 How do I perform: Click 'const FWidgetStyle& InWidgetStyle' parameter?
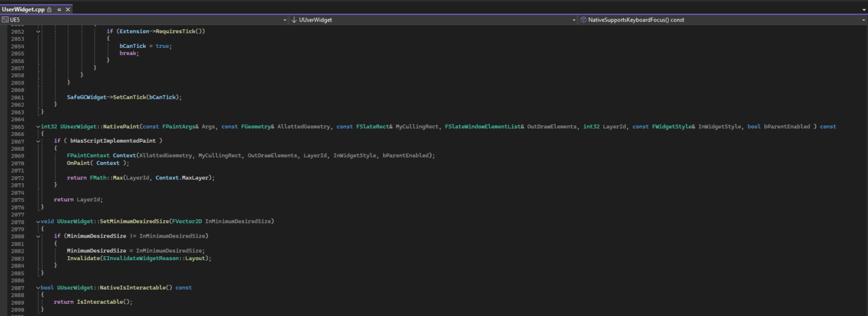point(687,126)
